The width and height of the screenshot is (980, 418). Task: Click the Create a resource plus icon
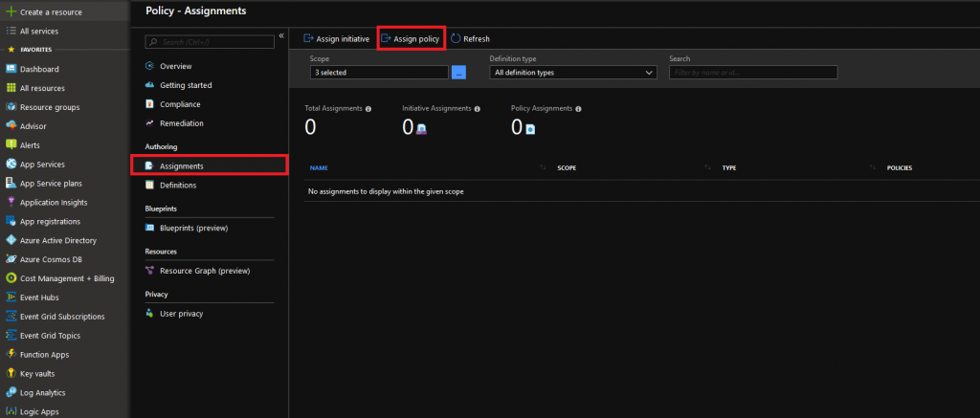[11, 11]
